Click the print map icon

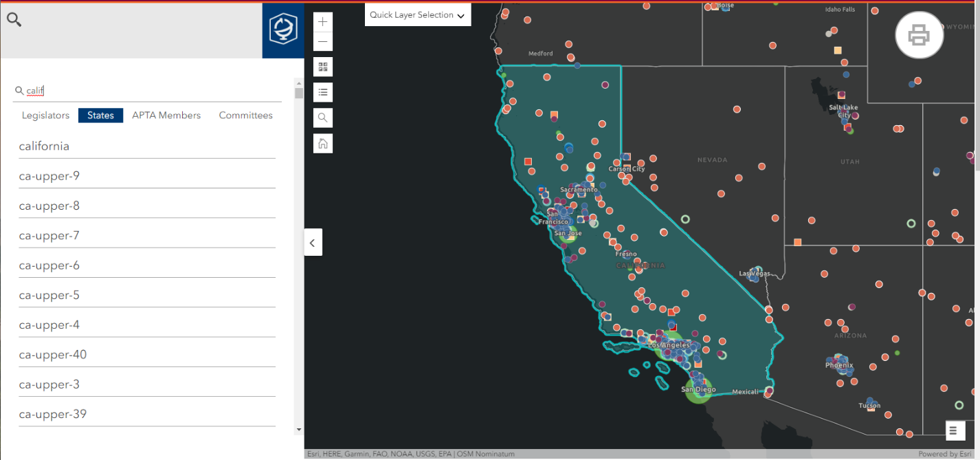(919, 35)
